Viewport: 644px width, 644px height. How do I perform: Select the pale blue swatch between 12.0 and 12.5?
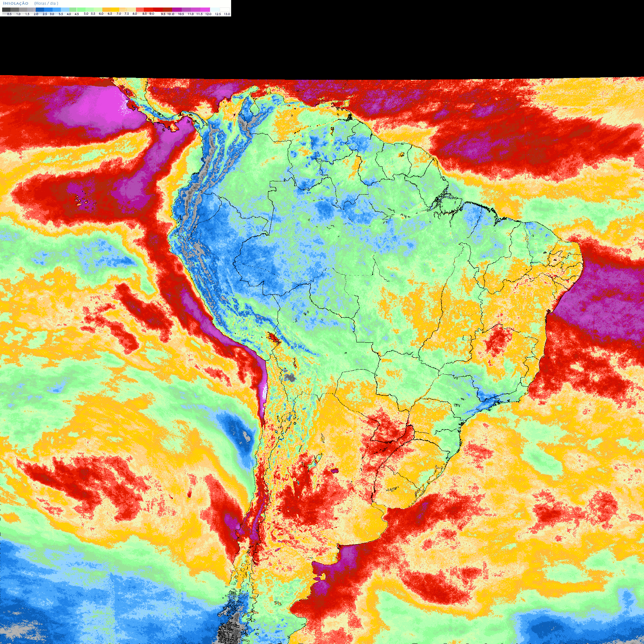click(215, 10)
